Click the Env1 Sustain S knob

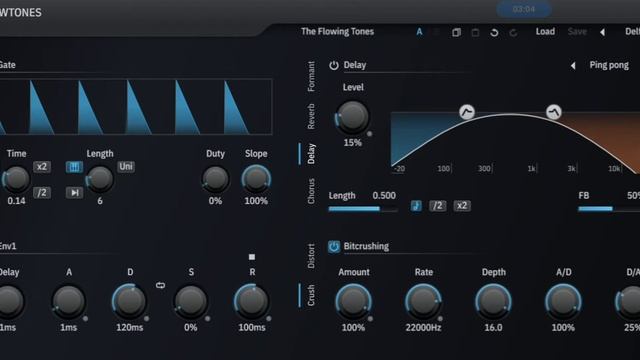coord(191,302)
